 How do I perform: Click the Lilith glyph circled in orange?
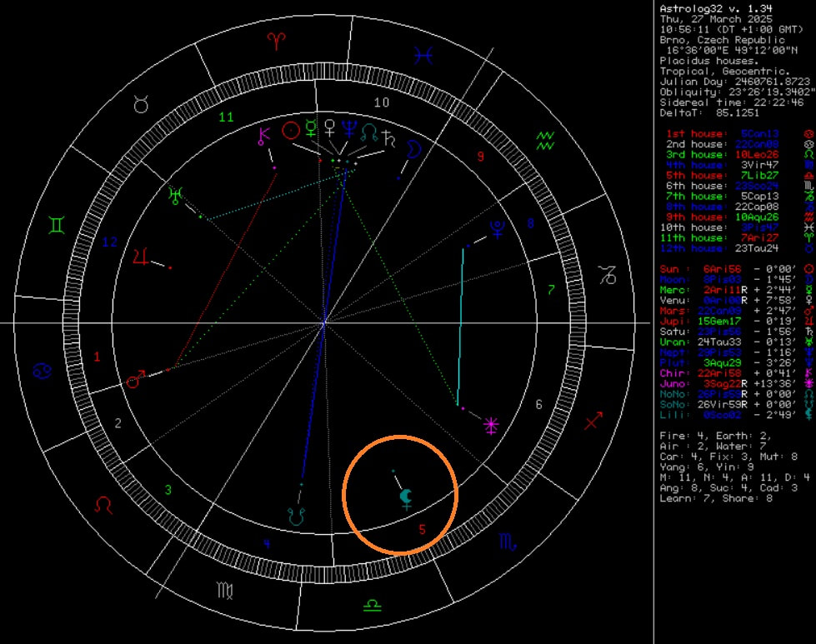(406, 498)
